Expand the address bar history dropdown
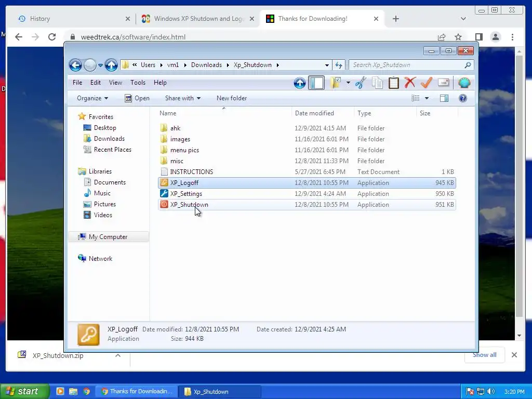532x399 pixels. click(x=327, y=65)
